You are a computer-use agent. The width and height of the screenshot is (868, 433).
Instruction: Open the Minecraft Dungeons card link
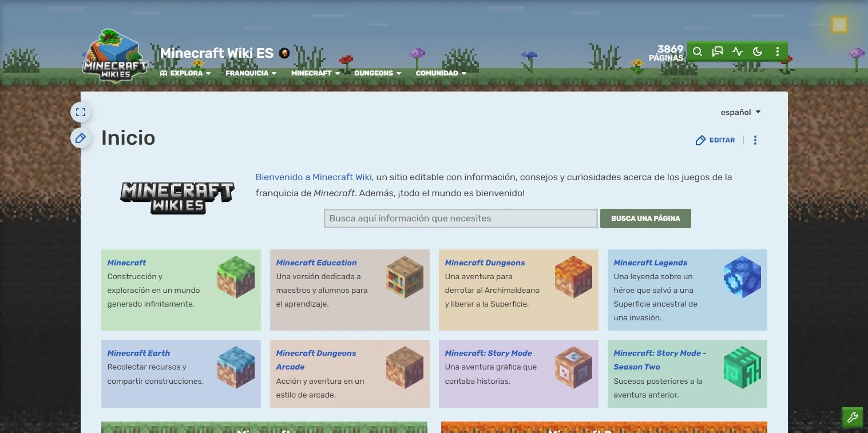(x=485, y=263)
